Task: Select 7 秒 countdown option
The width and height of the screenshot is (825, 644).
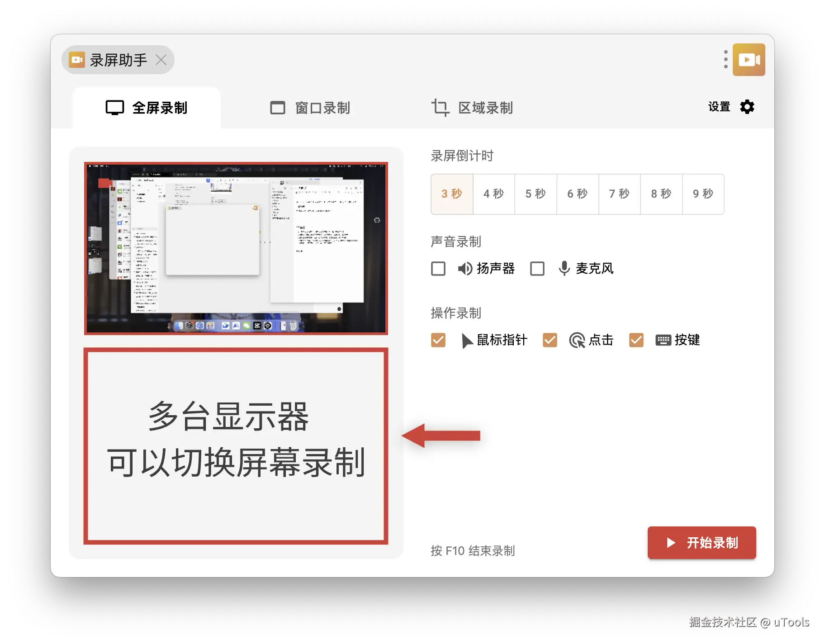Action: (x=619, y=194)
